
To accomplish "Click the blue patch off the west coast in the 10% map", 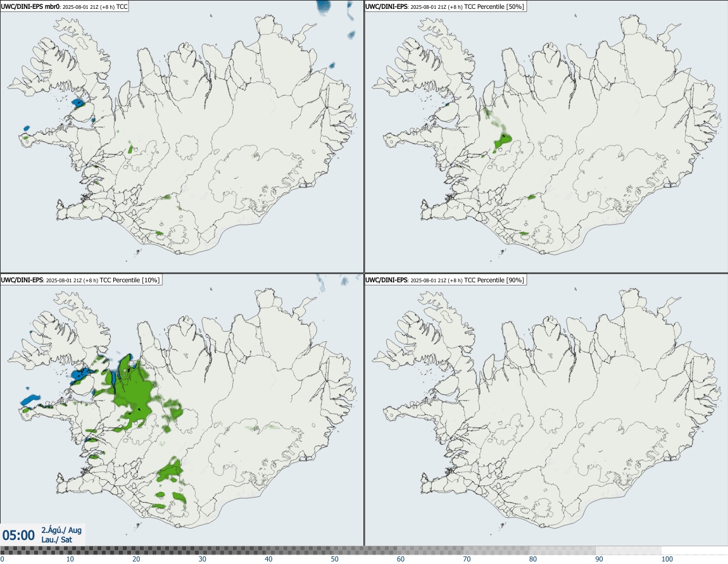I will 30,399.
